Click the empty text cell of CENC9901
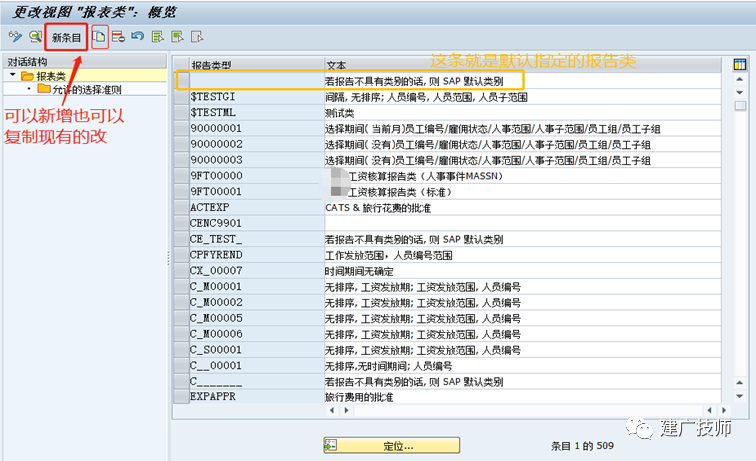 click(523, 224)
